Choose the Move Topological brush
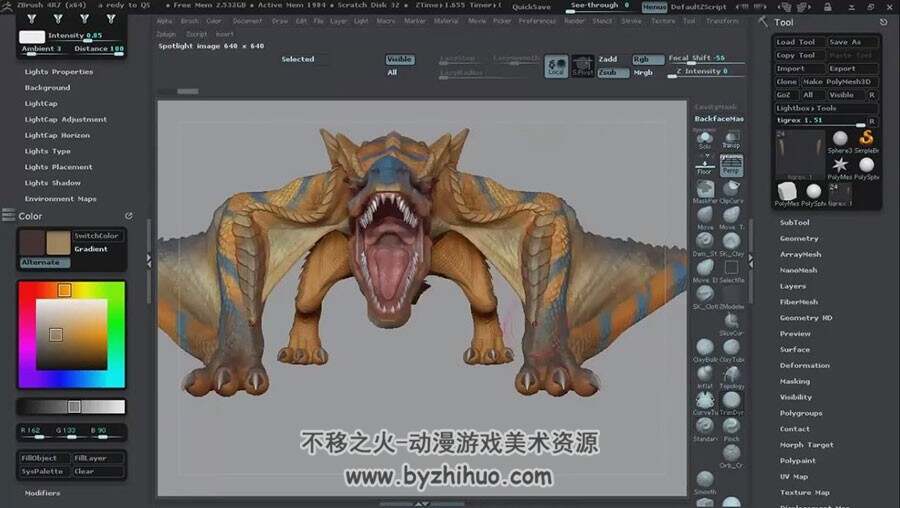The height and width of the screenshot is (508, 900). coord(731,217)
